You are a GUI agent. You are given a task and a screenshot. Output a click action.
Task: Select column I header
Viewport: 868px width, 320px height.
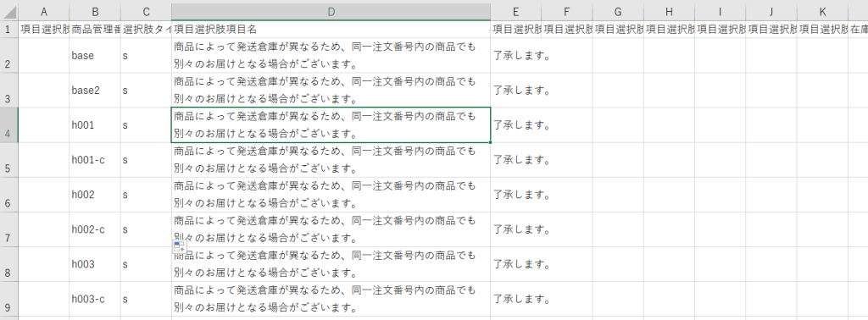tap(720, 12)
